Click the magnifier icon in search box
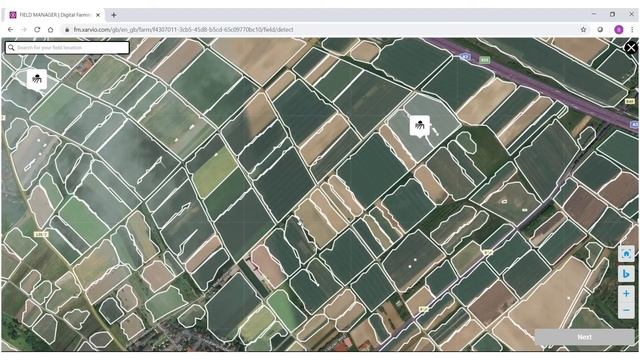Screen dimensions: 640x360 [x=11, y=48]
